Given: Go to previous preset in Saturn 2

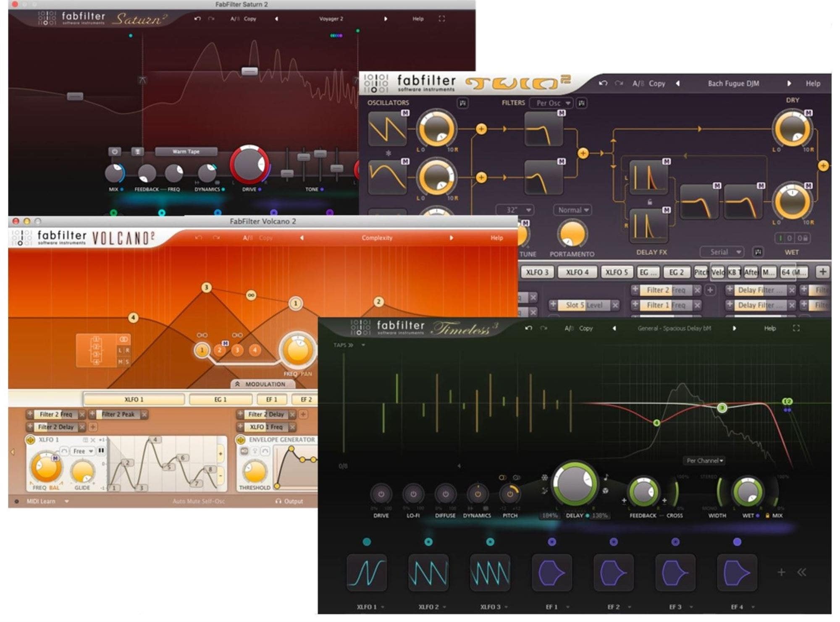Looking at the screenshot, I should (x=276, y=19).
